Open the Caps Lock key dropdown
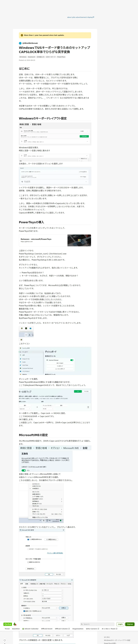 coord(25,409)
